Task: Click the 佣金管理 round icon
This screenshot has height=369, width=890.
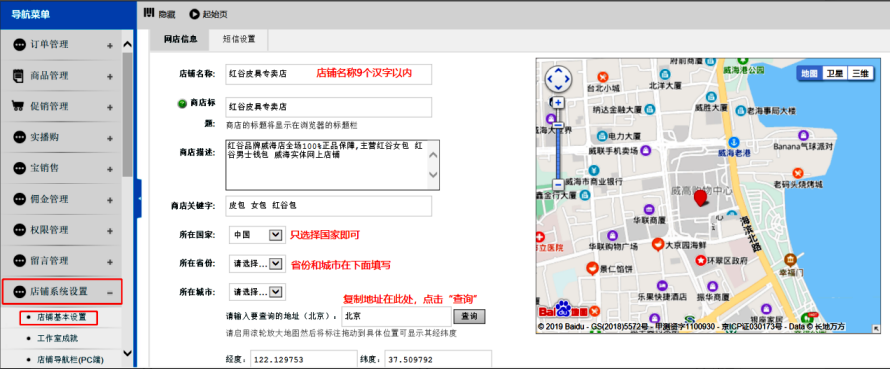Action: (19, 199)
